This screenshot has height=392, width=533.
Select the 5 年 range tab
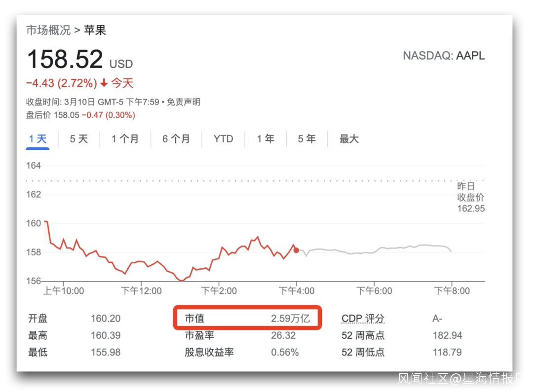coord(306,139)
